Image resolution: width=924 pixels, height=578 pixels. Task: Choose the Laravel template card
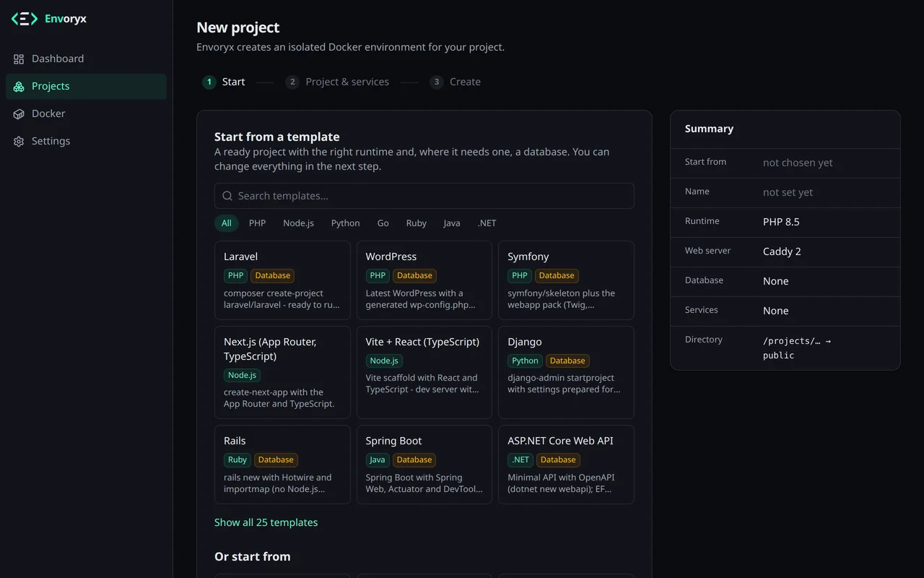point(282,280)
